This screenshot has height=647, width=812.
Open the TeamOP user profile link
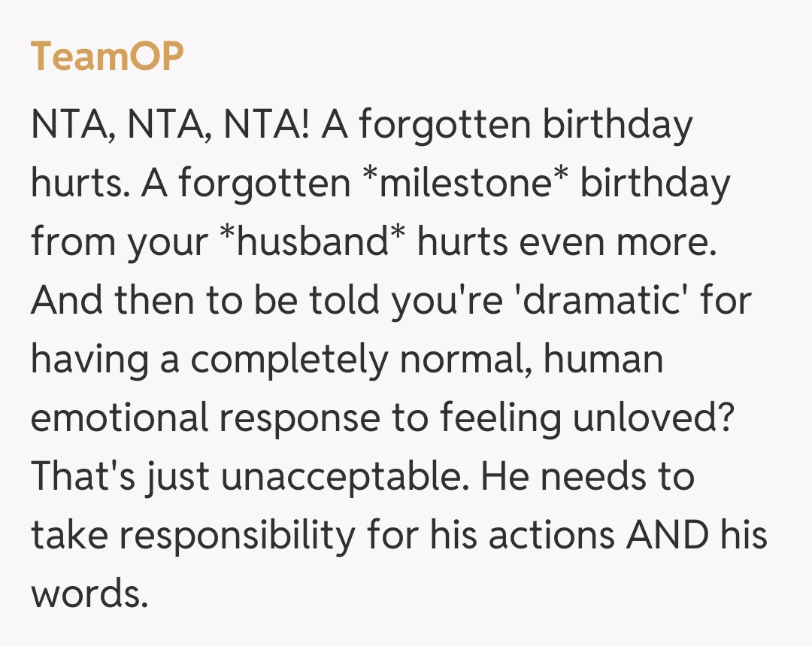(107, 56)
